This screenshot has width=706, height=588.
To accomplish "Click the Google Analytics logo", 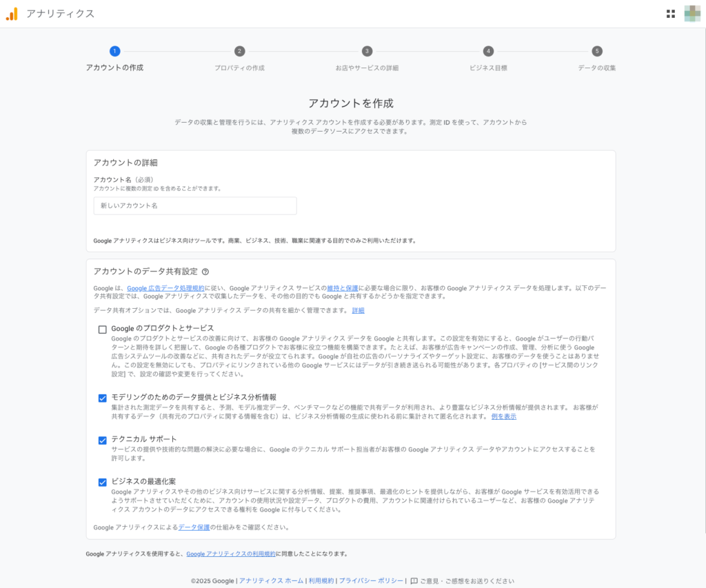I will coord(13,13).
